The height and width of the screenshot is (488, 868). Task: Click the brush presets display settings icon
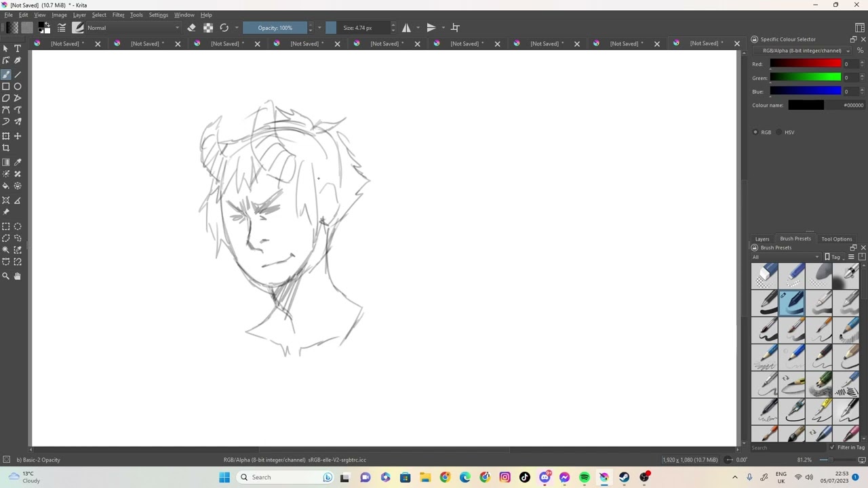852,257
